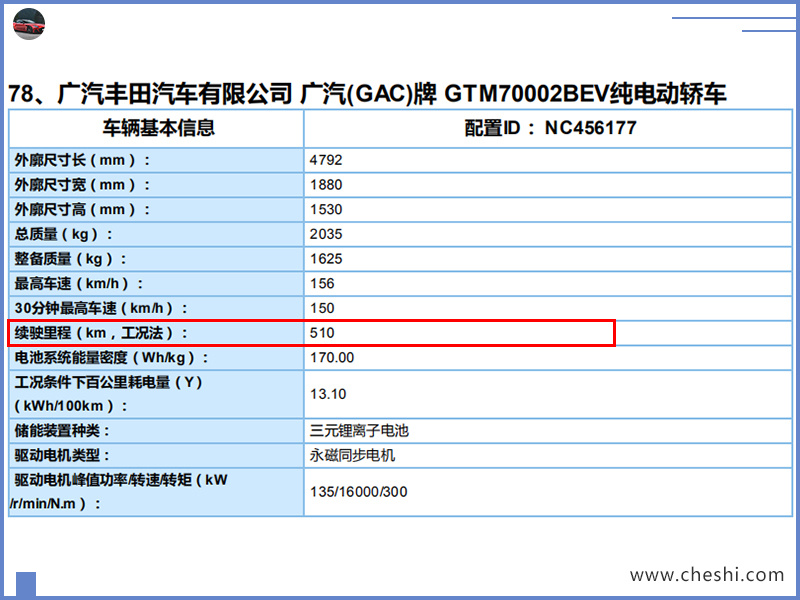Screen dimensions: 800x600
Task: Click the 驱动电机类型 label
Action: pos(62,456)
